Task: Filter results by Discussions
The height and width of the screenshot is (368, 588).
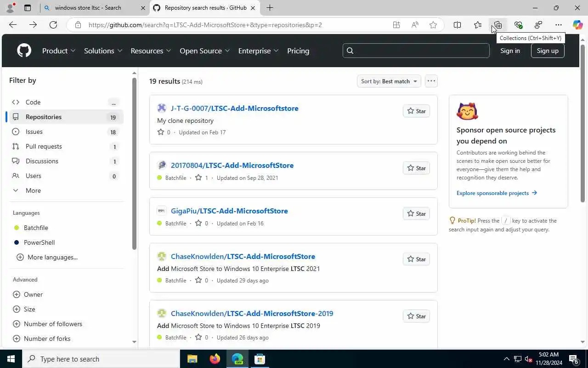Action: point(66,161)
